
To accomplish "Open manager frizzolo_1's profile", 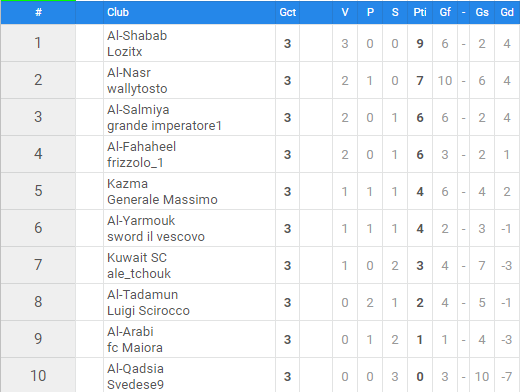I will 135,163.
